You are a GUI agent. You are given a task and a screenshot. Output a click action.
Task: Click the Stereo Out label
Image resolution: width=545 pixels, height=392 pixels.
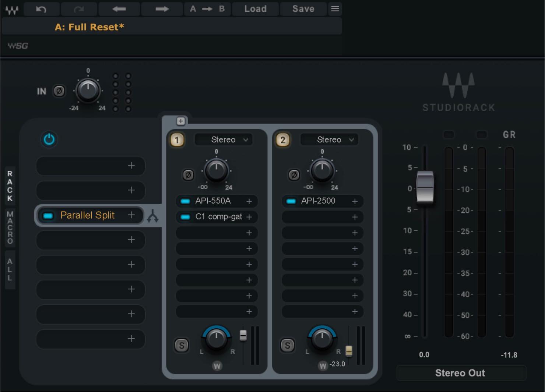pyautogui.click(x=460, y=373)
